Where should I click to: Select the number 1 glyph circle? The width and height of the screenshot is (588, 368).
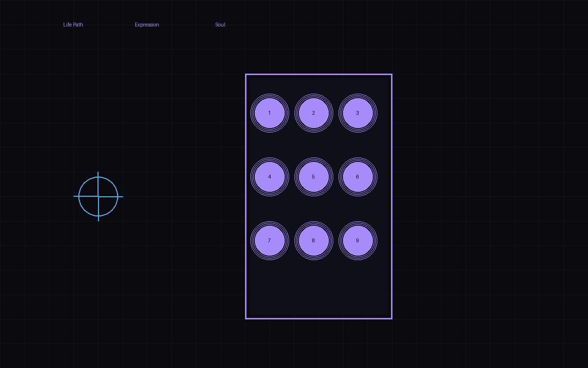coord(269,113)
